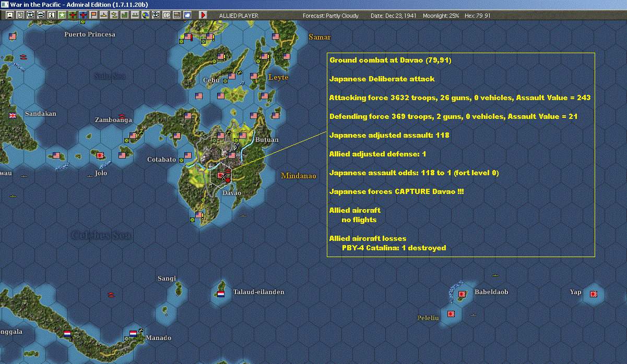Click the 'PBY-4 Catalina: 1 destroyed' line

(x=394, y=248)
